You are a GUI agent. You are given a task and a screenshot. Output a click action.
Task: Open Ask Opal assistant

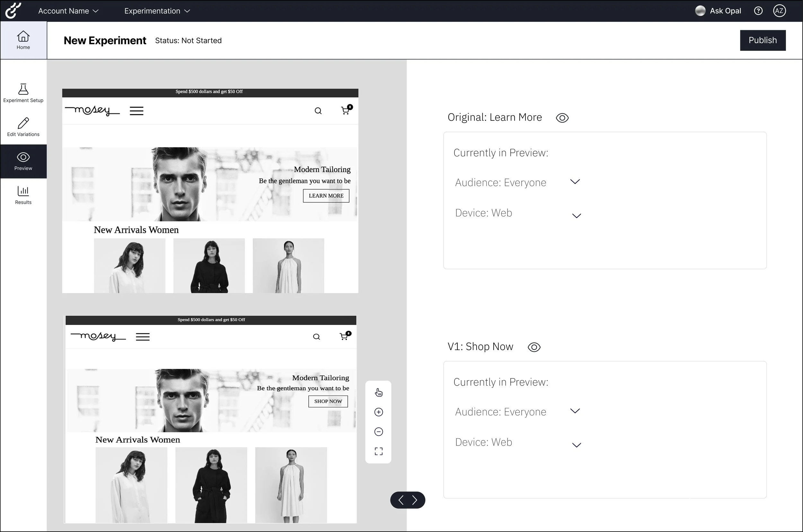pos(718,11)
